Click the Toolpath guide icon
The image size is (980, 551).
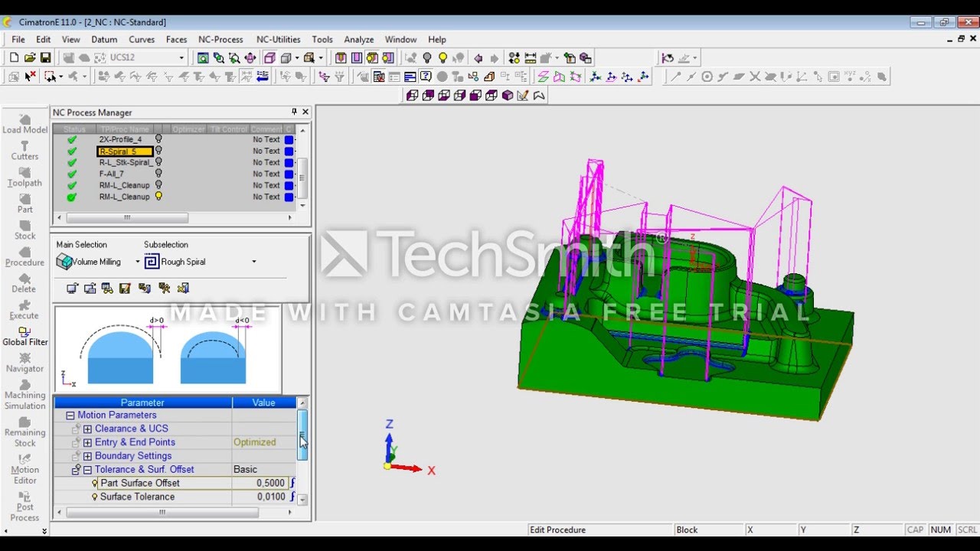pos(25,178)
